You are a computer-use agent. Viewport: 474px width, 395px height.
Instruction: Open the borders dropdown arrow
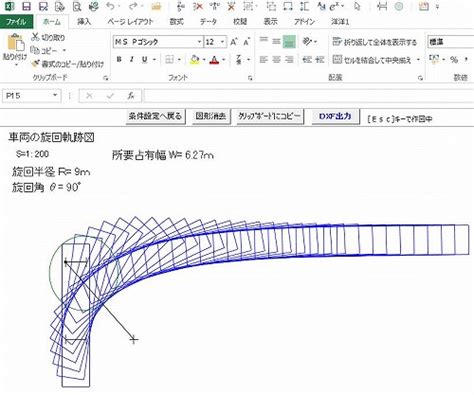[x=179, y=60]
